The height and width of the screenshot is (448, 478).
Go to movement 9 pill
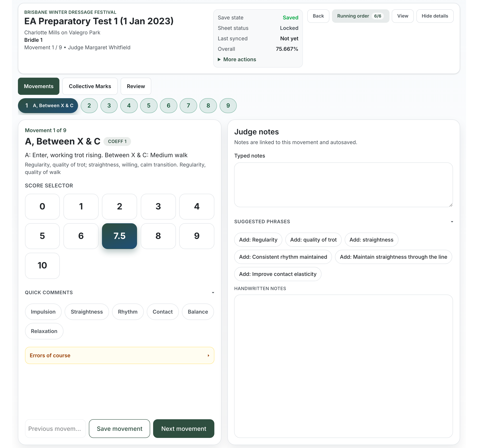click(228, 105)
